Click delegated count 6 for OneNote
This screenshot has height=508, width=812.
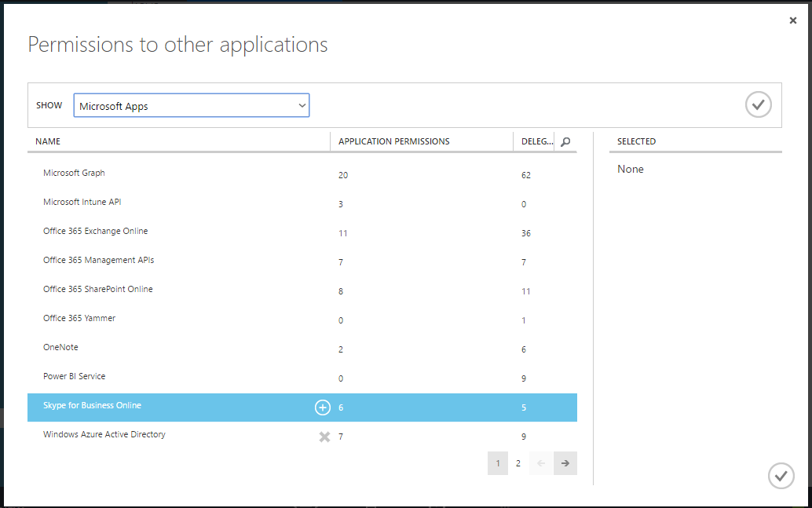524,349
